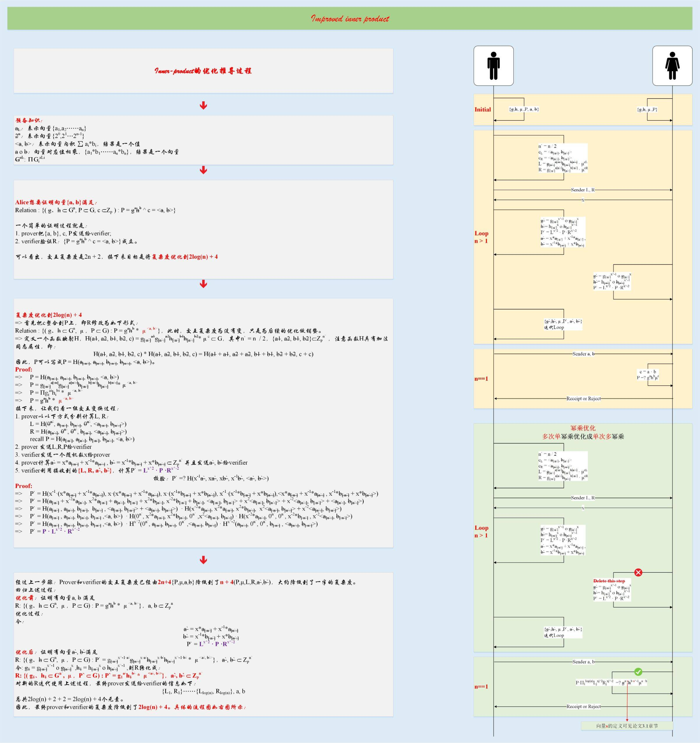This screenshot has height=743, width=700.
Task: Click the '复杂度优化到2log(n) + 4' section heading
Action: [x=49, y=315]
